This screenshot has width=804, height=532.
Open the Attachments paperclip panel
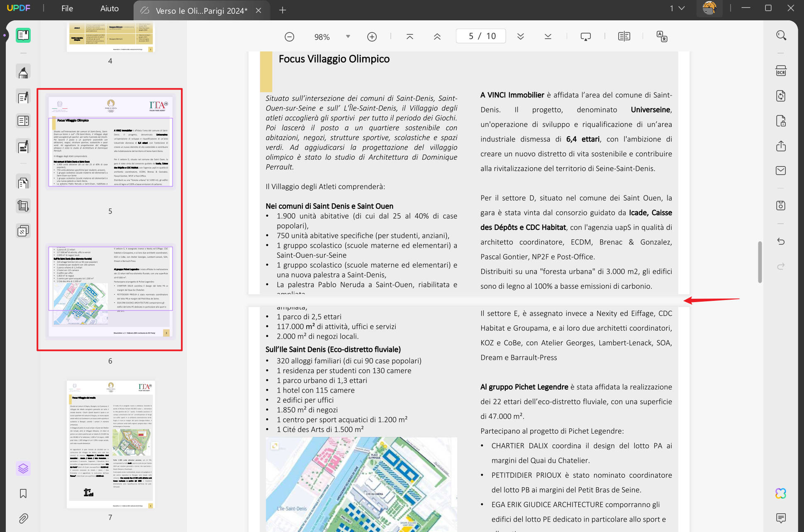coord(23,518)
